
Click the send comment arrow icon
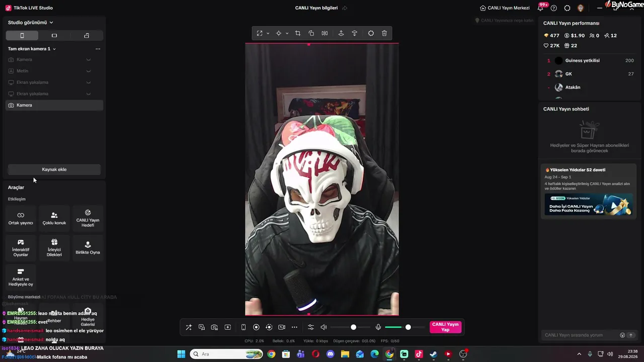(631, 335)
